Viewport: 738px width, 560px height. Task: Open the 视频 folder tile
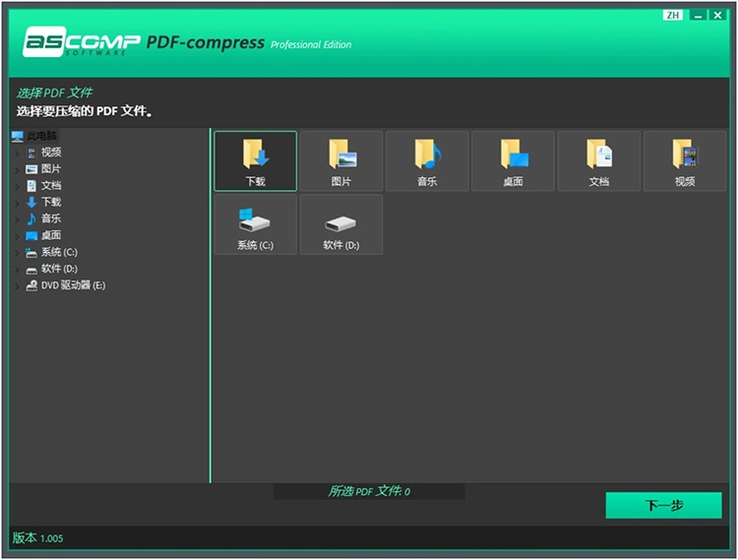pos(684,160)
